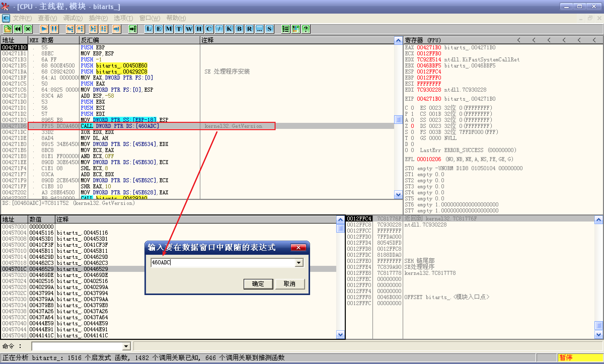Show the Log window L icon

click(x=149, y=29)
